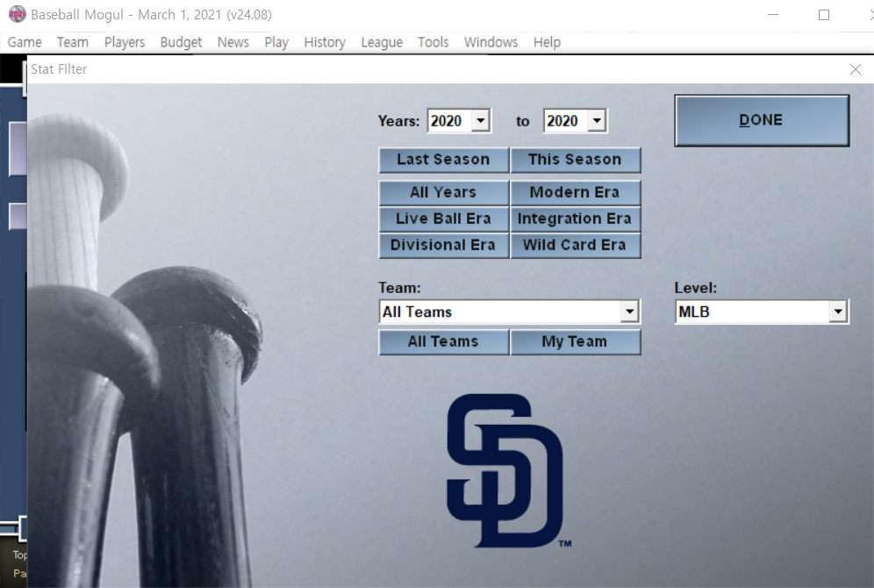Close the Stat Filter dialog
The height and width of the screenshot is (588, 874).
pyautogui.click(x=855, y=69)
